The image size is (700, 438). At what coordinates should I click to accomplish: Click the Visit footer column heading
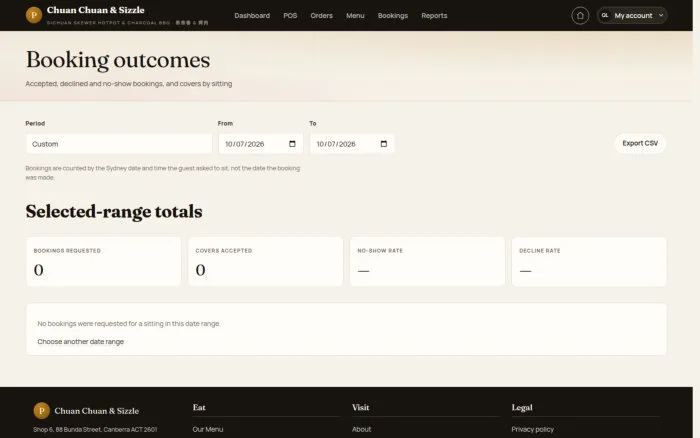[360, 407]
